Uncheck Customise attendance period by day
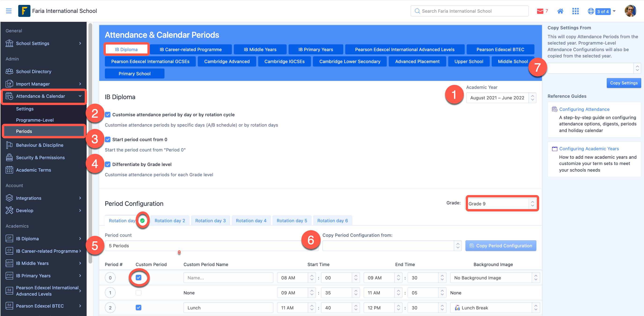Screen dimensions: 644x316 (x=108, y=115)
